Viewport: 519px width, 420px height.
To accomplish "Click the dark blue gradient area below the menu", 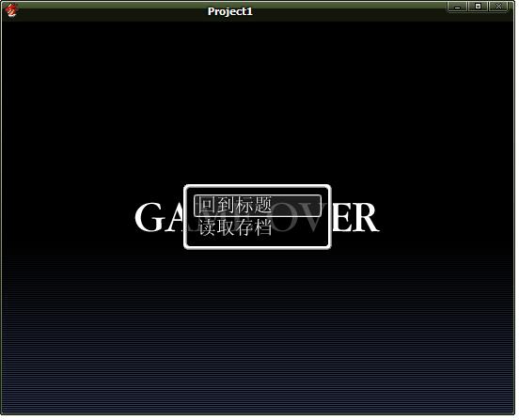I will tap(259, 331).
